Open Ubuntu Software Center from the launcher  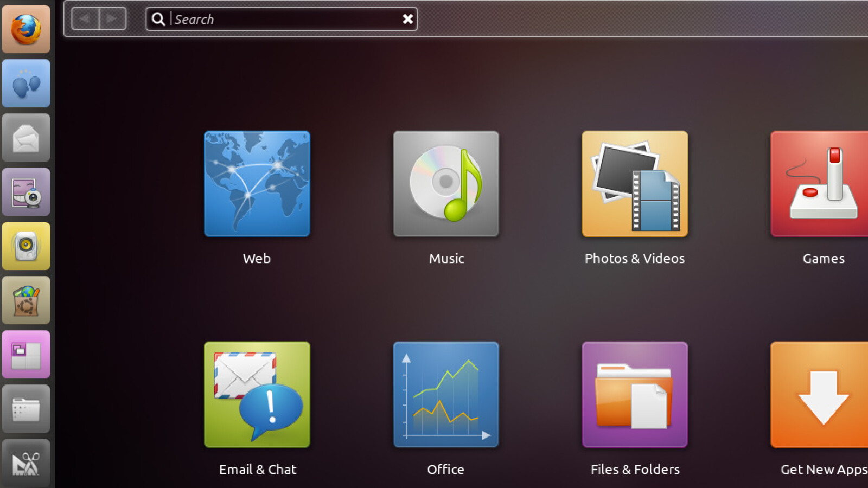[x=26, y=300]
